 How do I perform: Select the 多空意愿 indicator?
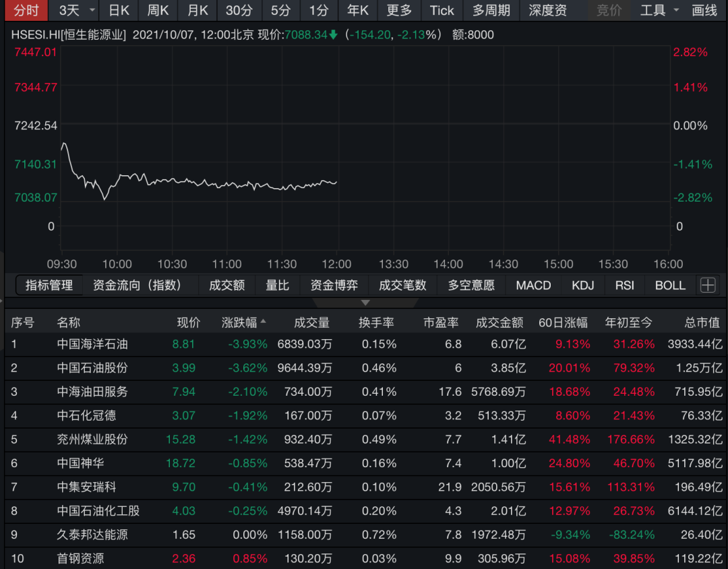(471, 285)
